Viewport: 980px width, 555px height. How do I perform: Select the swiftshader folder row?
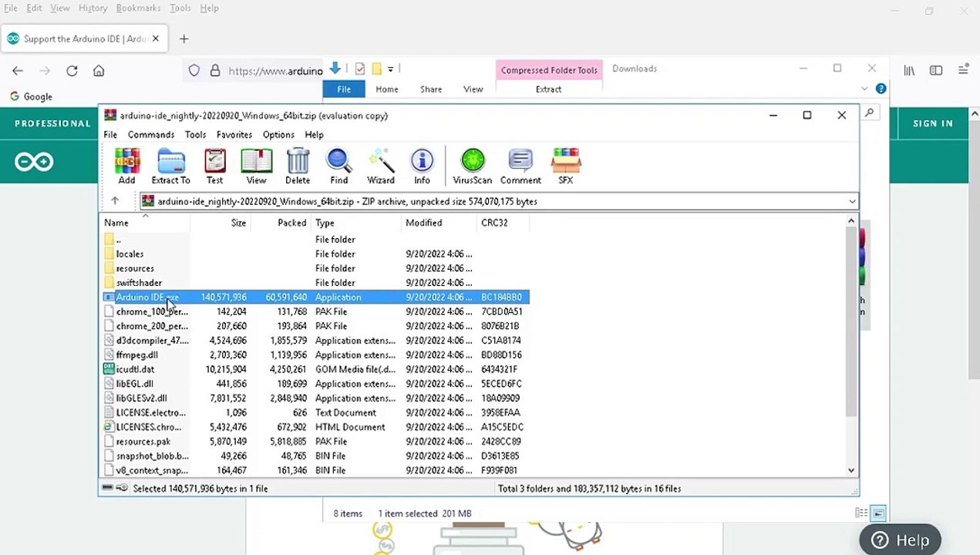(315, 283)
